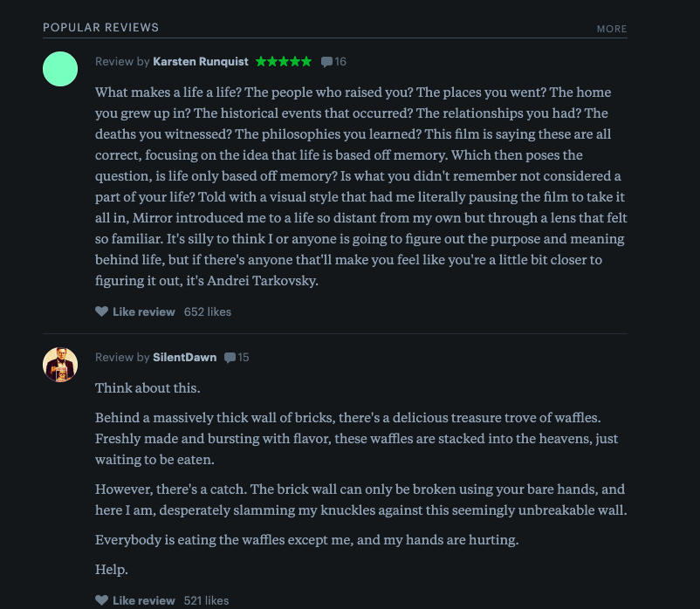This screenshot has width=700, height=609.
Task: View the 521 likes on SilentDawn's review
Action: 206,600
